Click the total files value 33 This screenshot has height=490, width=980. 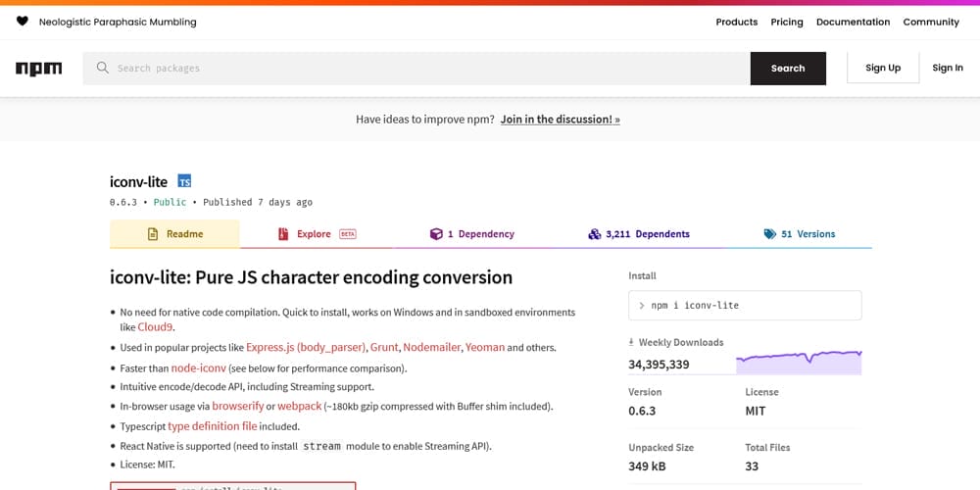[752, 466]
